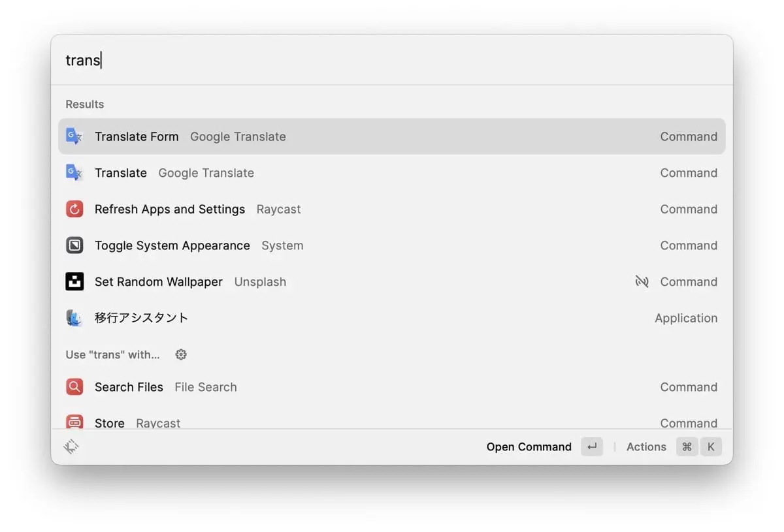Click the Raycast logo in the bottom bar

[71, 447]
